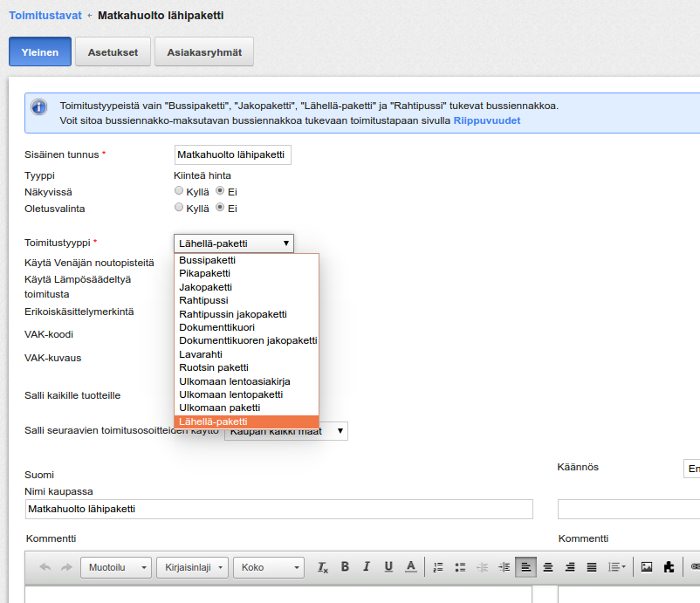
Task: Set Näkyvissä to Kyllä
Action: [179, 191]
